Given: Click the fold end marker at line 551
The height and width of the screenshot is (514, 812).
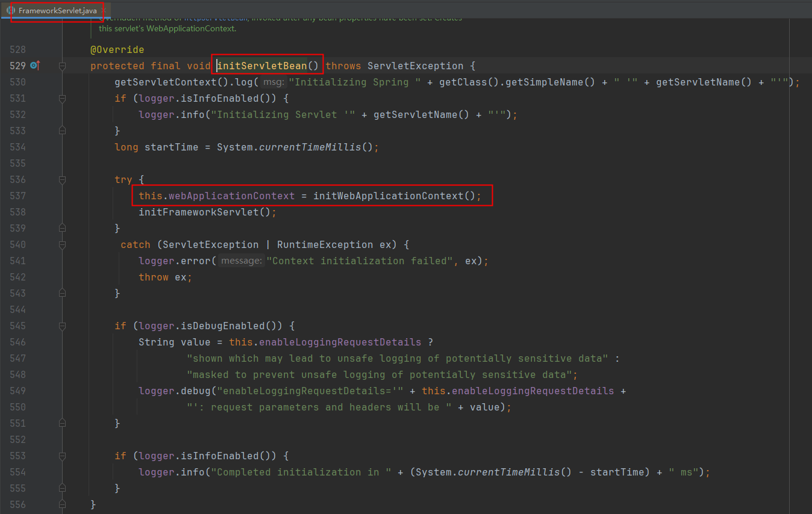Looking at the screenshot, I should [62, 423].
